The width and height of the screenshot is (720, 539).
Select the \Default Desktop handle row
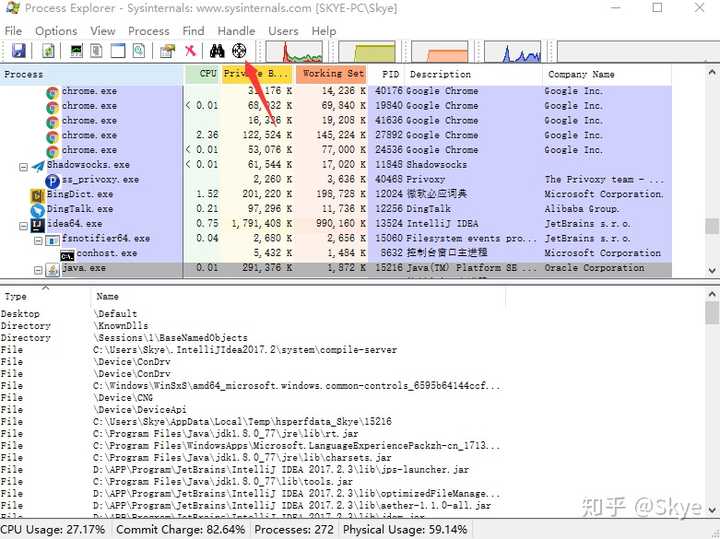253,314
